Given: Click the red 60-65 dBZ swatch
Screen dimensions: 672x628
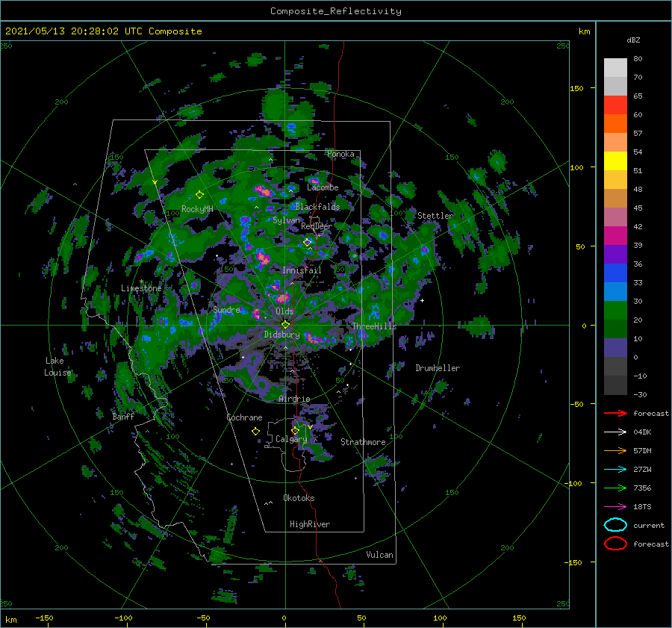Looking at the screenshot, I should [x=615, y=105].
